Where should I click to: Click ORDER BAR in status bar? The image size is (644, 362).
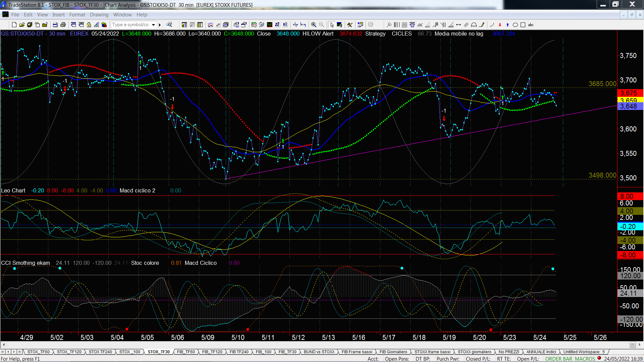(x=559, y=359)
